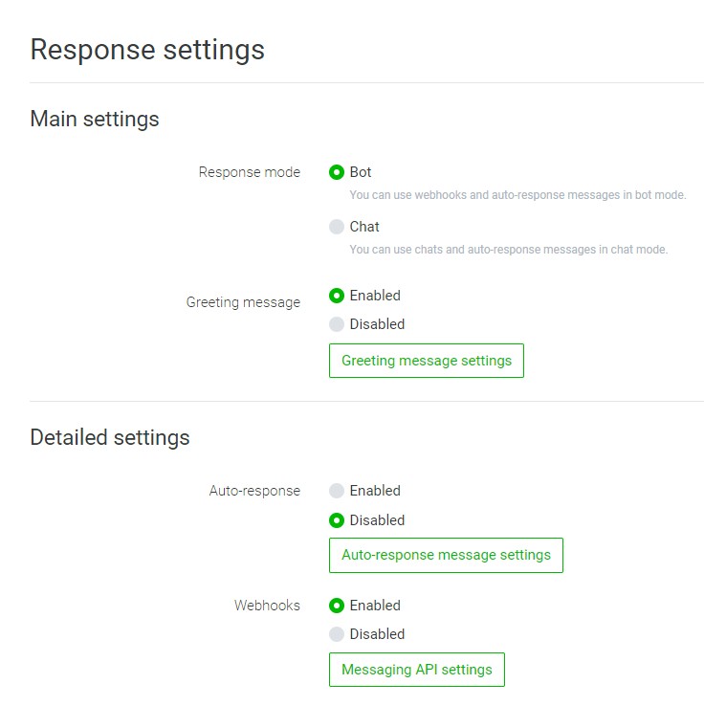The width and height of the screenshot is (704, 728).
Task: Click the Webhooks field label
Action: [x=267, y=606]
